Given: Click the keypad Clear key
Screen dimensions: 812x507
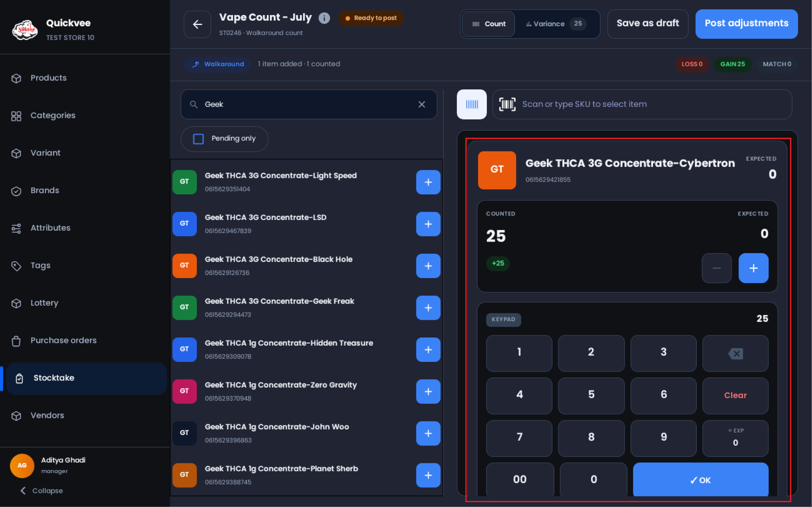Looking at the screenshot, I should (x=735, y=396).
